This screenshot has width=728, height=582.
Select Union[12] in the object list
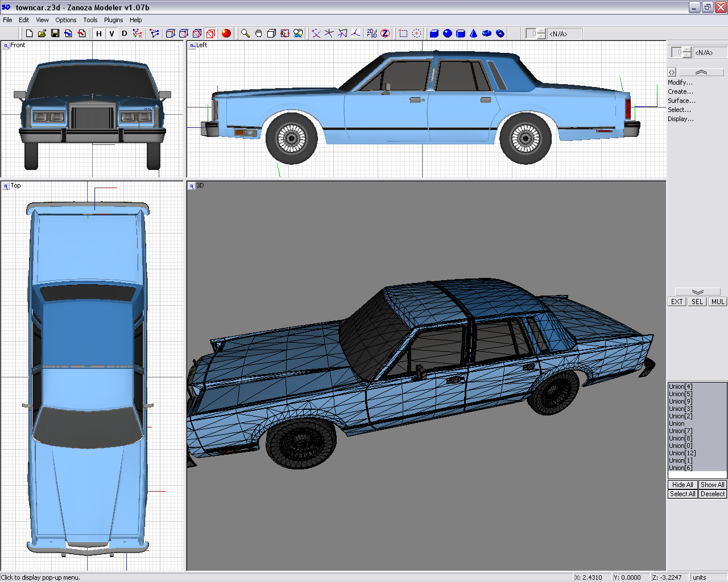click(x=682, y=453)
